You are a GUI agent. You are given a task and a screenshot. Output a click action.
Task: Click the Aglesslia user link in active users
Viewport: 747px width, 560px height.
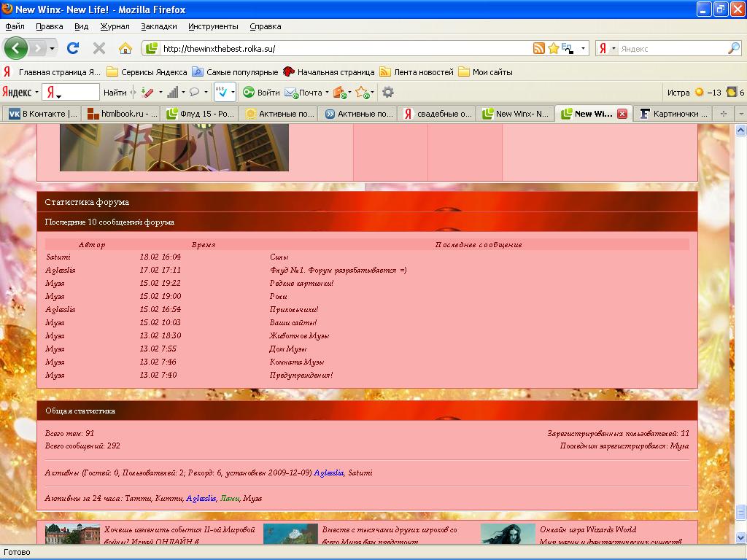click(328, 472)
